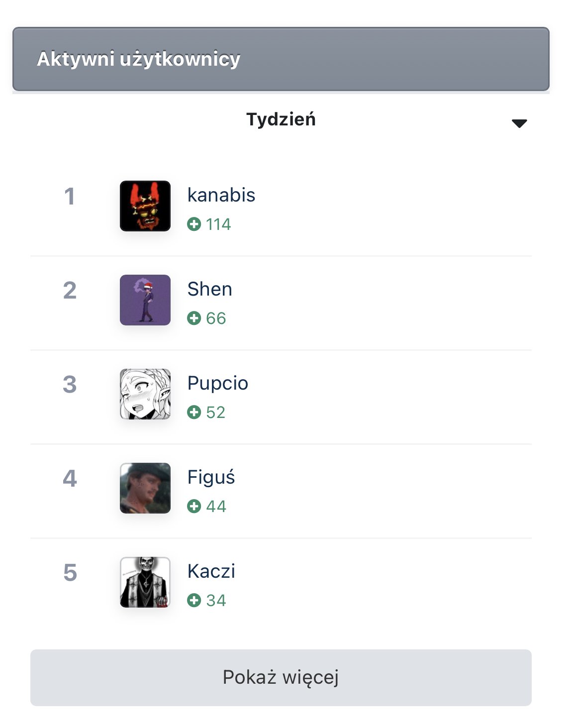Open Pupcio's manga-style avatar

click(x=145, y=394)
